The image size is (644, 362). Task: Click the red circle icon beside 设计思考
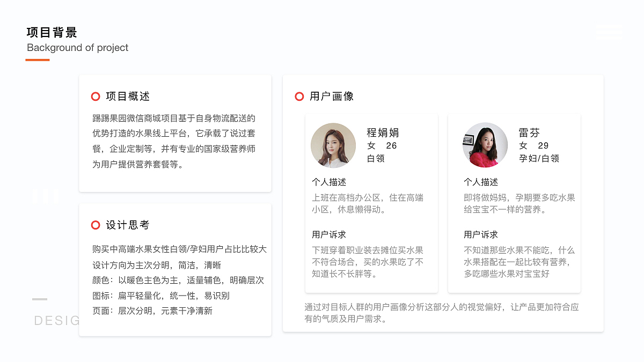(96, 225)
